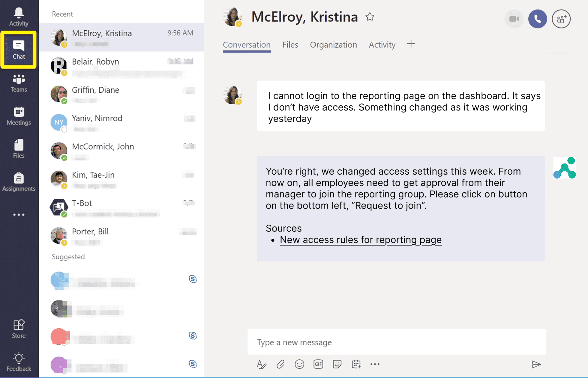
Task: Switch to the Organization tab
Action: point(333,45)
